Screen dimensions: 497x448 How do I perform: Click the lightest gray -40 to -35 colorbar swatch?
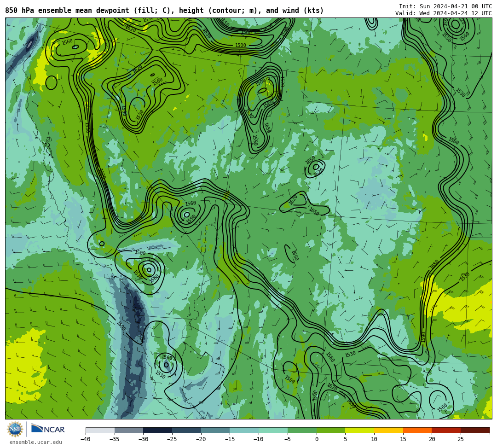tap(100, 430)
